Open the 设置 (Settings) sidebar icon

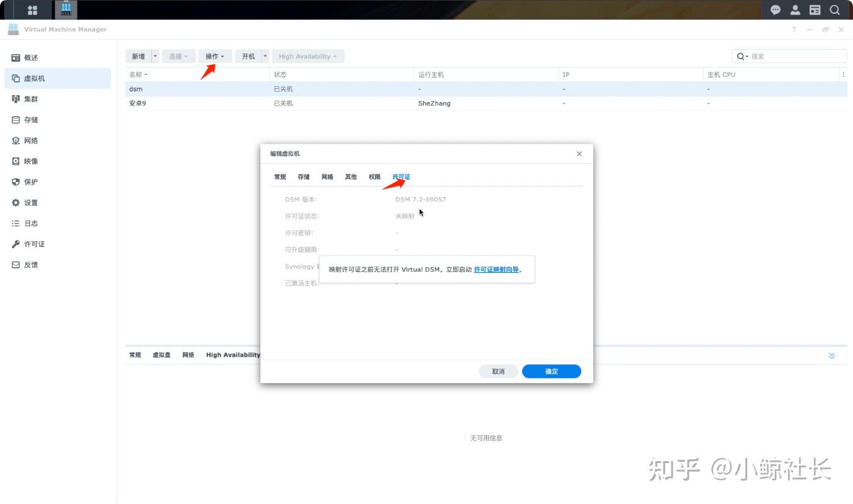point(28,202)
